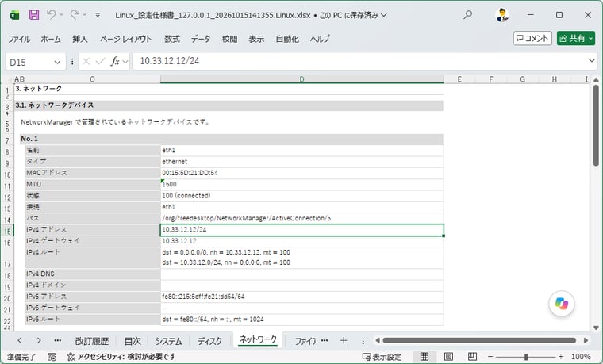The width and height of the screenshot is (603, 364).
Task: Open the ファイル menu
Action: coord(19,39)
